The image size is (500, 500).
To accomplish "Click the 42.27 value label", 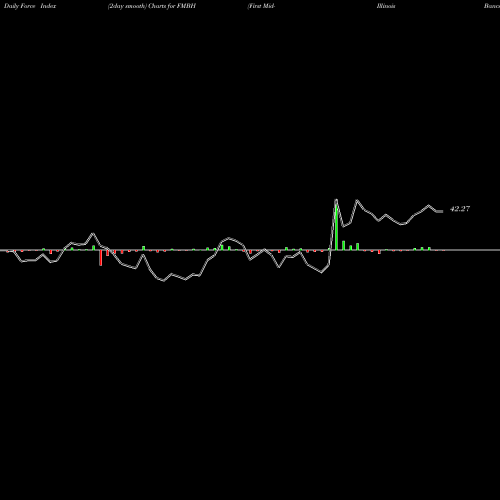I will pyautogui.click(x=460, y=209).
